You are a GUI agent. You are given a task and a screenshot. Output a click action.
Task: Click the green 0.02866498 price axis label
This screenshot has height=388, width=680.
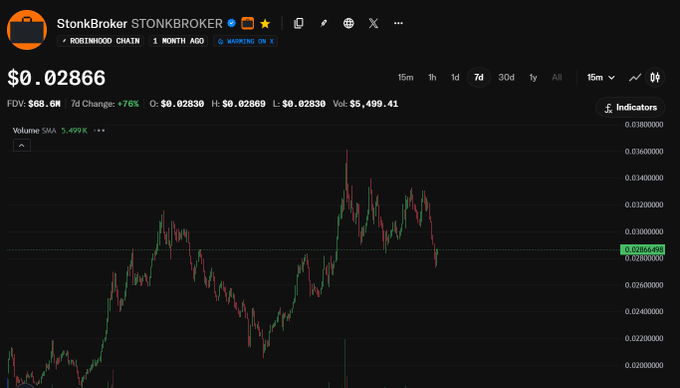tap(642, 249)
